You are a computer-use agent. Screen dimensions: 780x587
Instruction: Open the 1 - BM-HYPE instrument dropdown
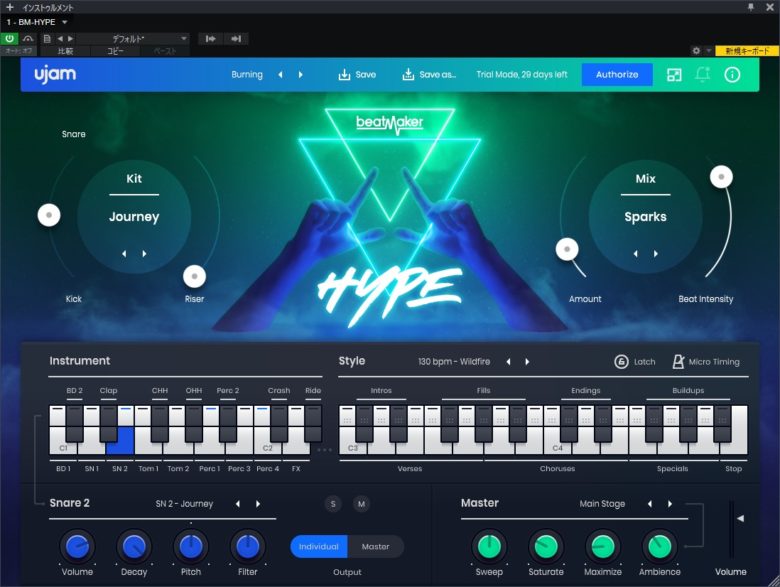point(37,22)
